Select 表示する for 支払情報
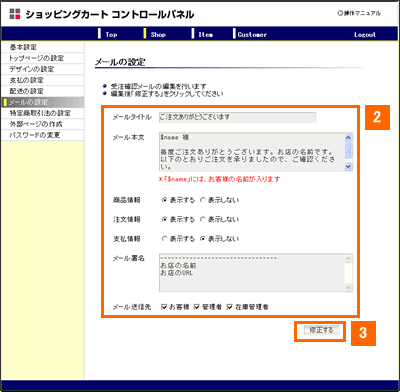 [164, 239]
